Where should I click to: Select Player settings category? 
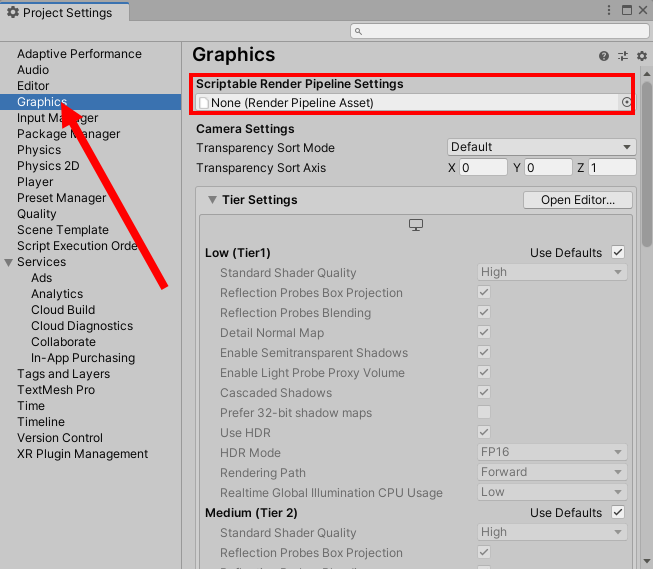[35, 182]
